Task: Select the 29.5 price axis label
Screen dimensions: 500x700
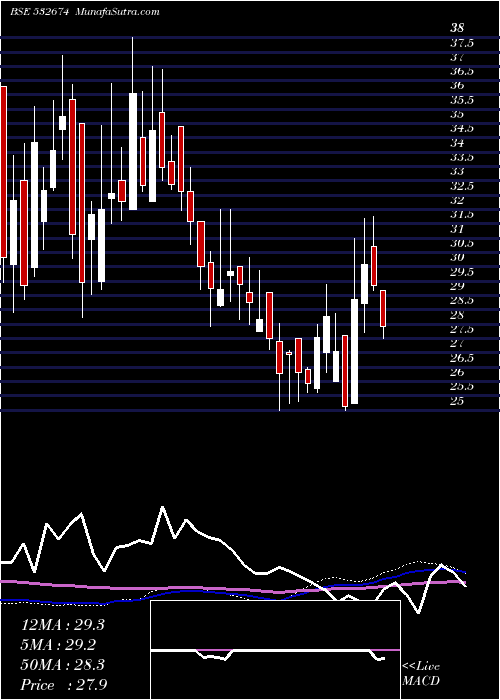Action: [x=461, y=272]
